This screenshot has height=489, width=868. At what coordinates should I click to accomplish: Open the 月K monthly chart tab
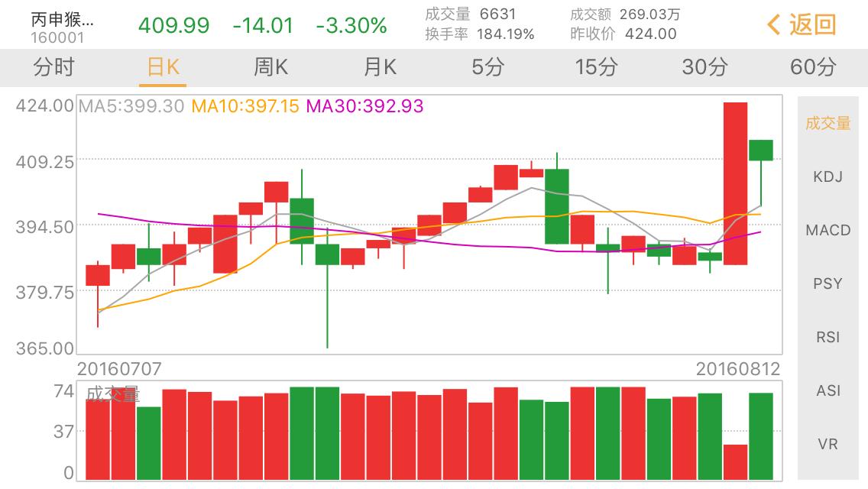pos(380,67)
